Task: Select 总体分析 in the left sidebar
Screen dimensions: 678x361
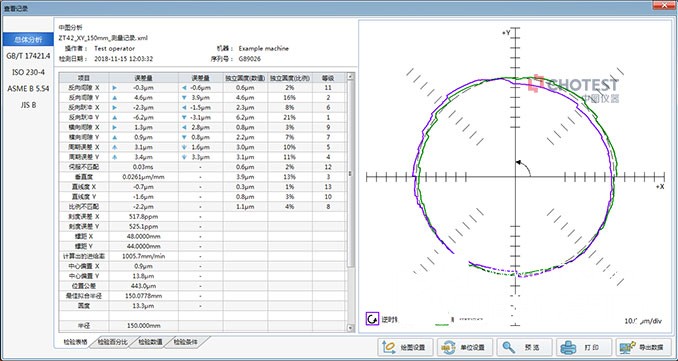Action: pyautogui.click(x=28, y=40)
